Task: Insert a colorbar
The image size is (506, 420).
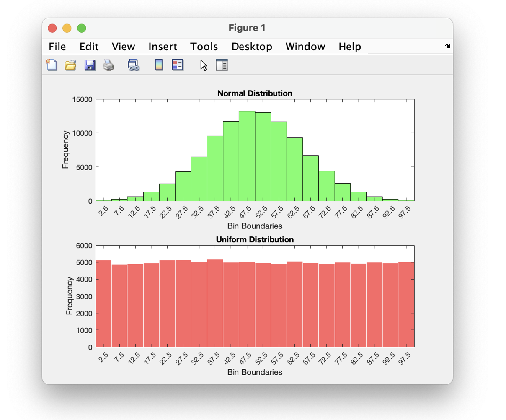Action: (158, 65)
